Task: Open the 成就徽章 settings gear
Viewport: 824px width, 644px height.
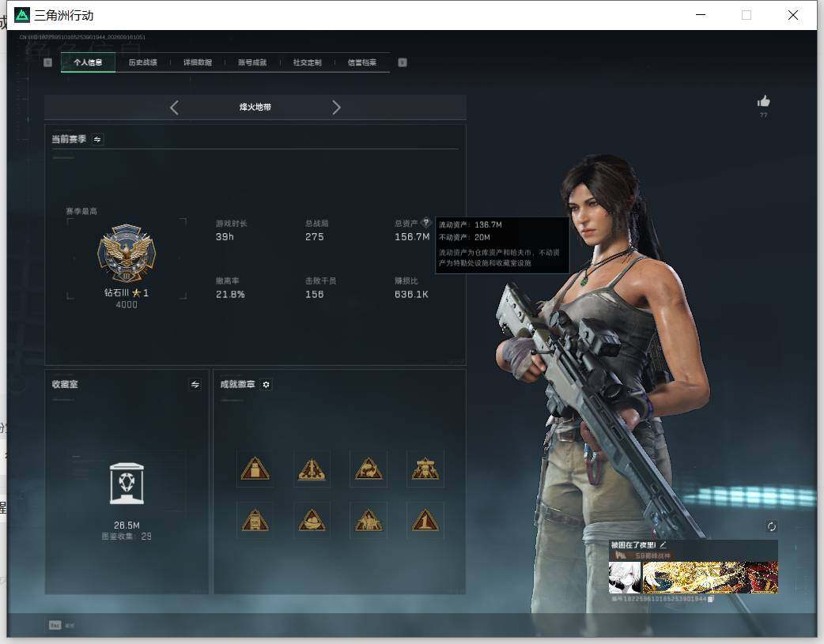Action: coord(266,385)
